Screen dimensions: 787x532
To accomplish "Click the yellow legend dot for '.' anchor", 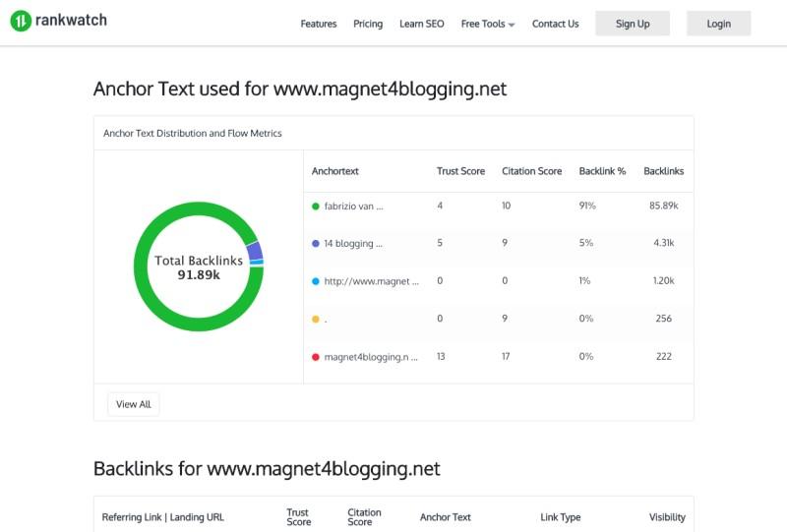I will click(x=316, y=320).
